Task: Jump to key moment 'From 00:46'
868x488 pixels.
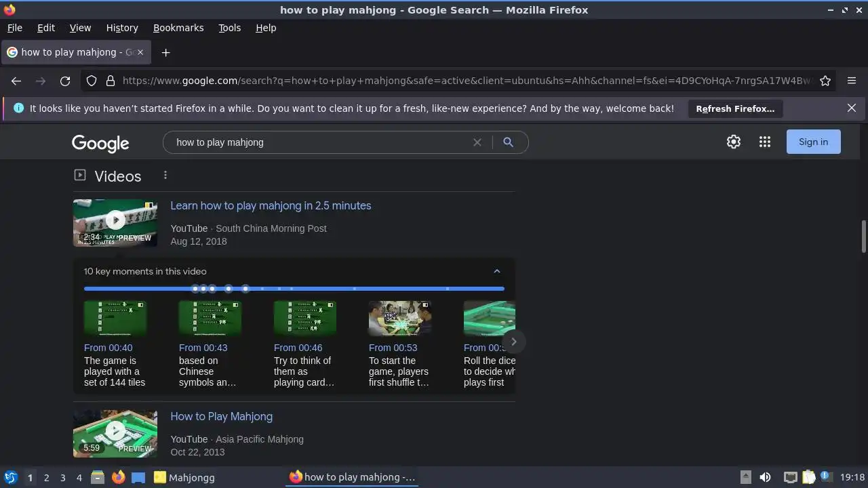Action: click(298, 348)
